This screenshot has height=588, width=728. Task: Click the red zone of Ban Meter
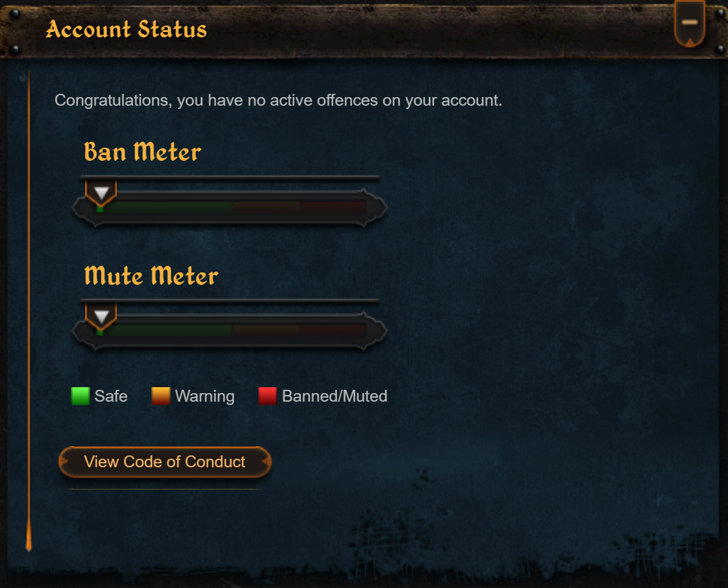333,207
